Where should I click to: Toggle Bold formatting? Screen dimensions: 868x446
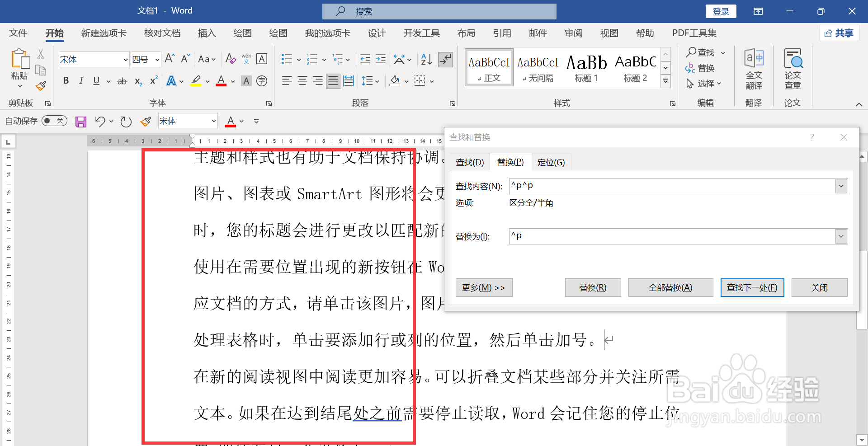pyautogui.click(x=66, y=81)
